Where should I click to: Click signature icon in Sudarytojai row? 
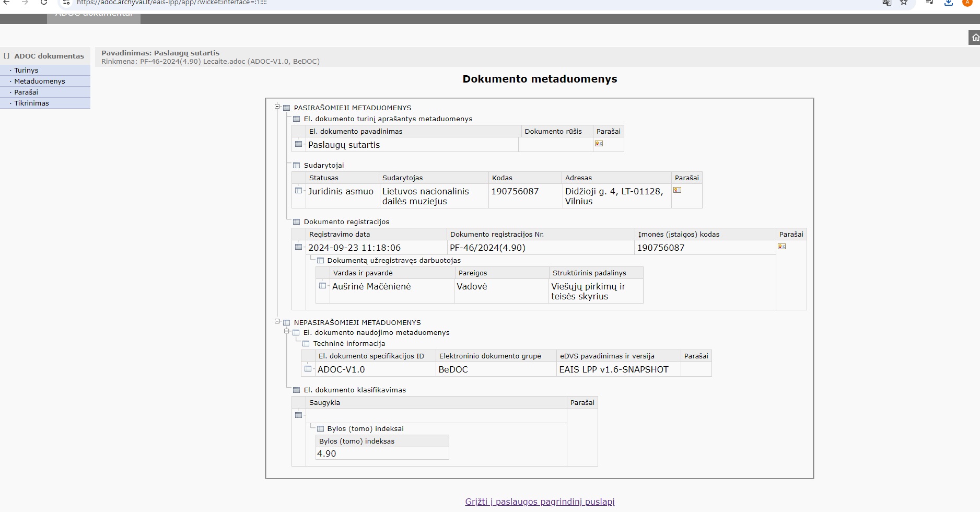(x=677, y=190)
